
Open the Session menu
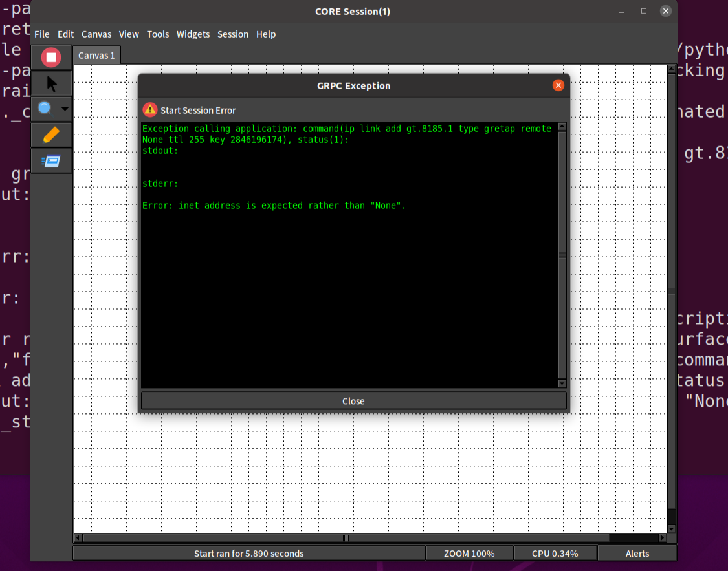click(x=233, y=34)
